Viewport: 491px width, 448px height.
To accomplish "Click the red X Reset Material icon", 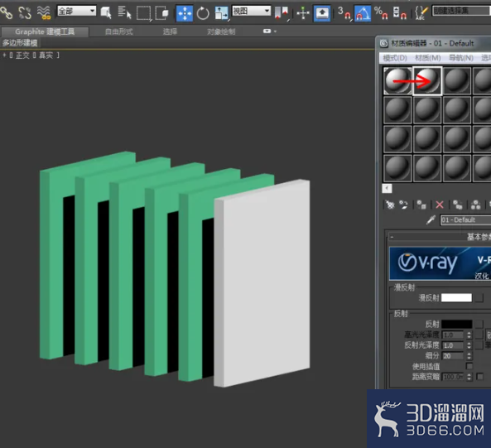I will [440, 205].
